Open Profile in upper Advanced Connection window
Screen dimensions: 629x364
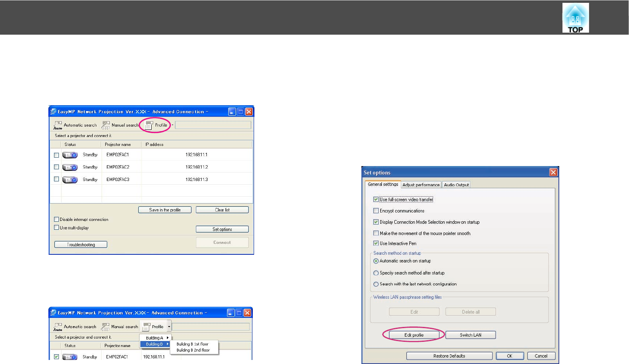[x=156, y=125]
